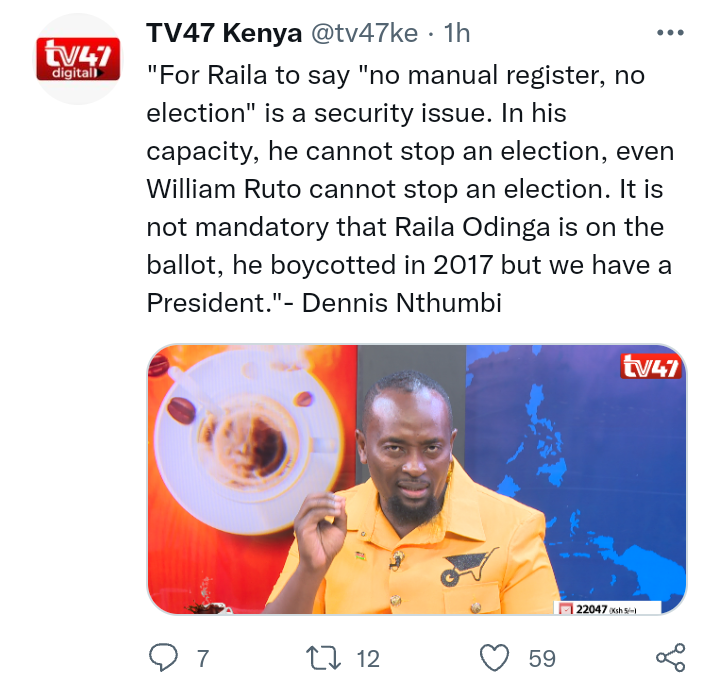
Task: Open the TV47 digital profile avatar
Action: [78, 59]
